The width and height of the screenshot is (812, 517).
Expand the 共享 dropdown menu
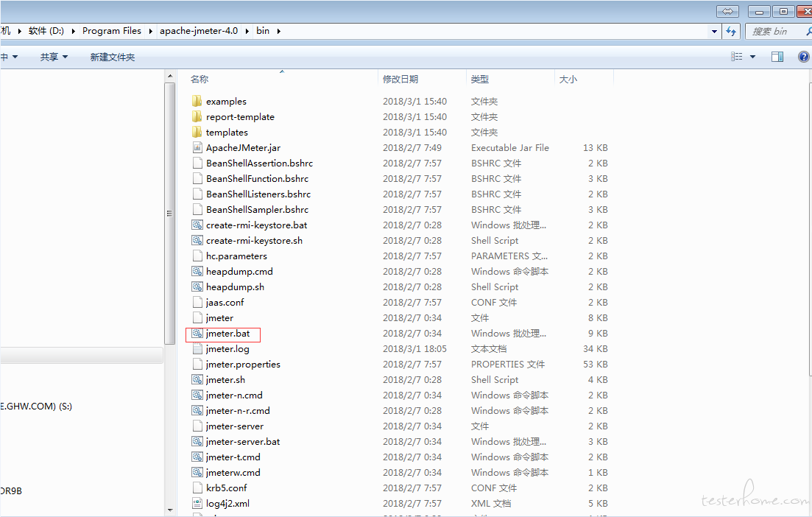(x=54, y=57)
